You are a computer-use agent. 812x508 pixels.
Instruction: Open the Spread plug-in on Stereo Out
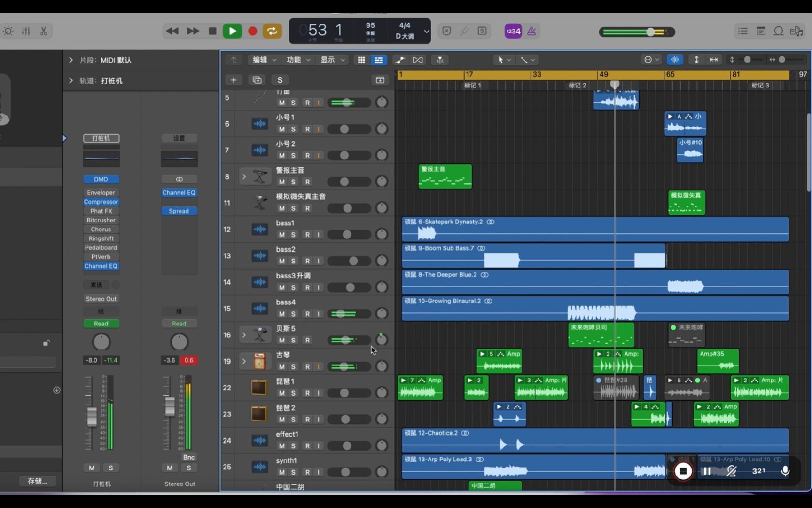pos(179,211)
